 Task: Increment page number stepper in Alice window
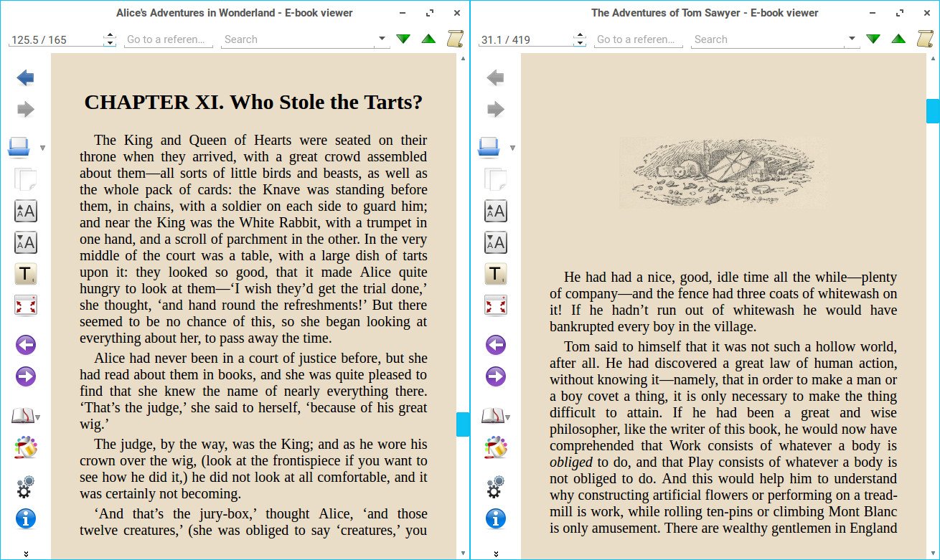click(110, 36)
